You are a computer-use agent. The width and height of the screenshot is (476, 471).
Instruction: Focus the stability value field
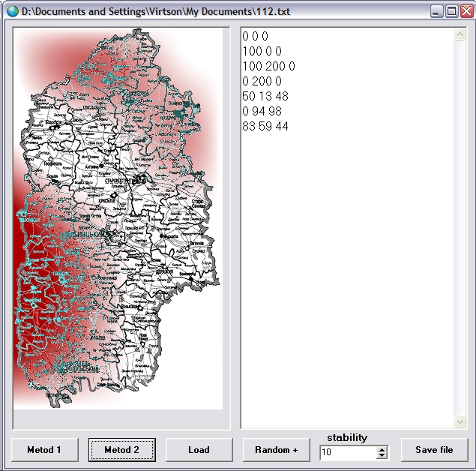click(x=348, y=452)
